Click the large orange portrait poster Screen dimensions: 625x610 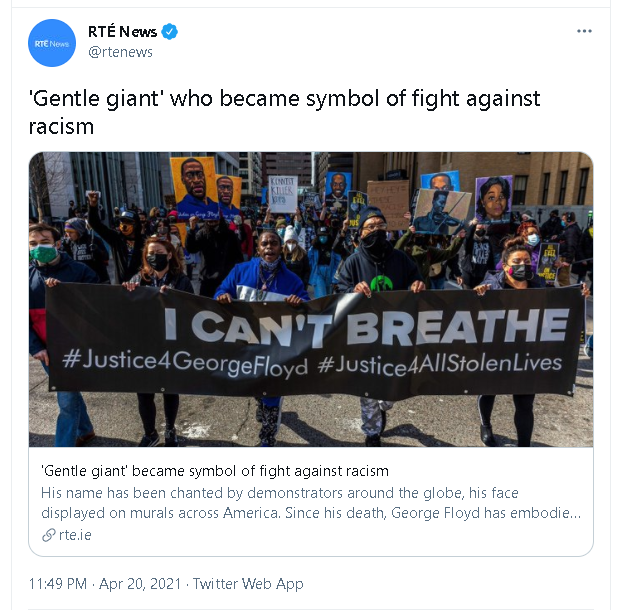pos(194,187)
